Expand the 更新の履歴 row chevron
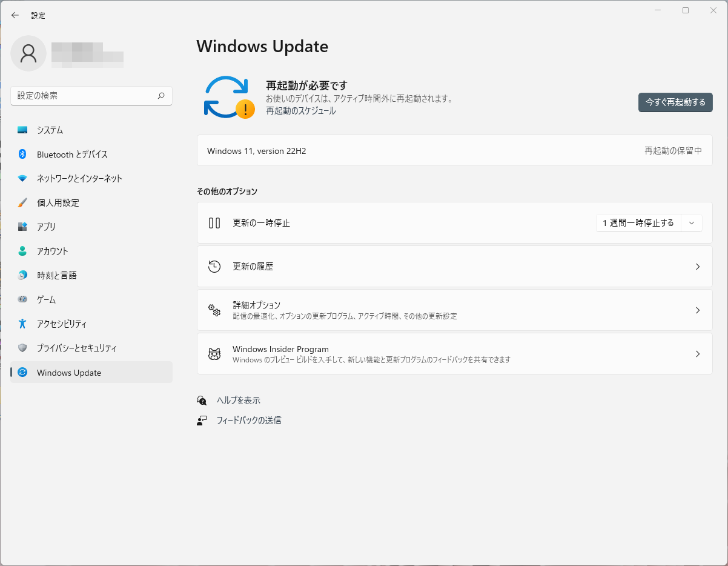 pos(698,267)
